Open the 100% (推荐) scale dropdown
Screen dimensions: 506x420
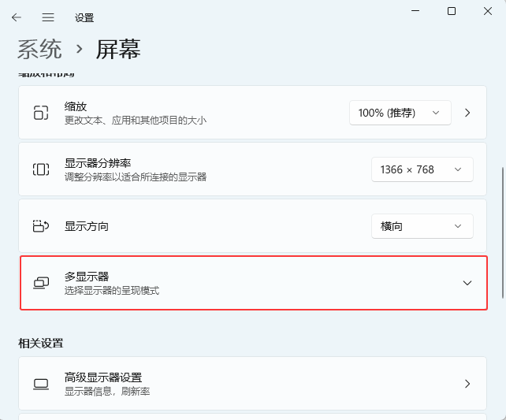point(400,113)
